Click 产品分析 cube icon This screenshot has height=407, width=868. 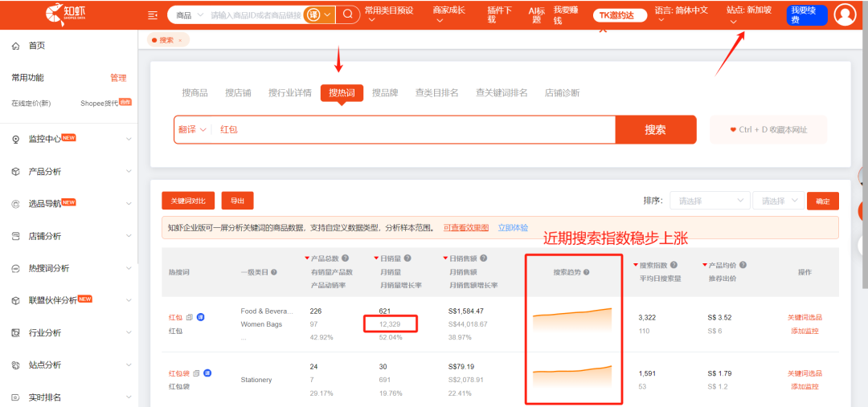(15, 172)
